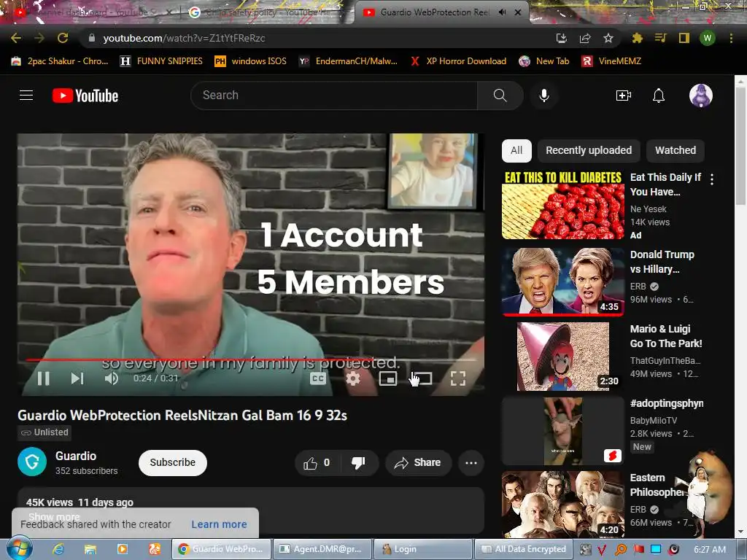
Task: Open the account avatar menu
Action: tap(701, 96)
